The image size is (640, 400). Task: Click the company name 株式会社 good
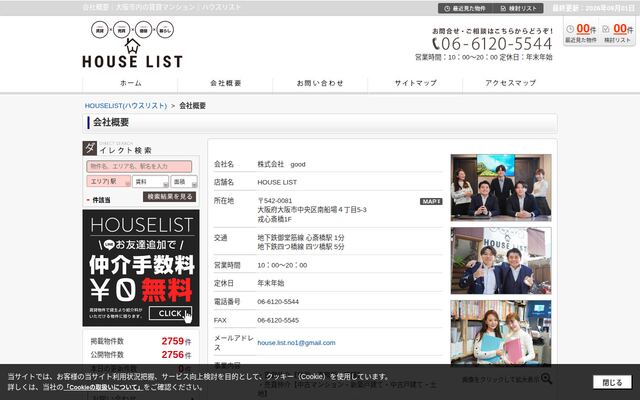point(281,164)
